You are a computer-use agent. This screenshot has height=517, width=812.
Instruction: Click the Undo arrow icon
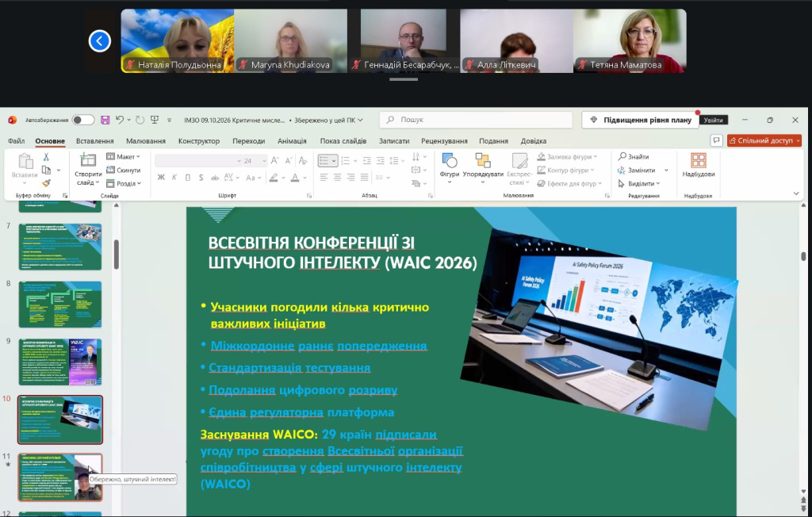tap(120, 120)
